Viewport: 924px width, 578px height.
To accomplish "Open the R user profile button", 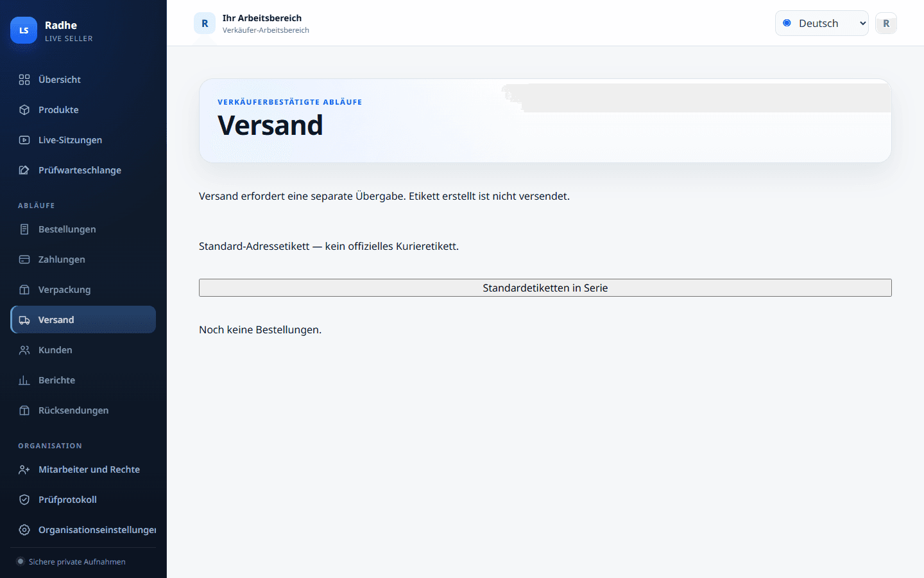I will 886,23.
